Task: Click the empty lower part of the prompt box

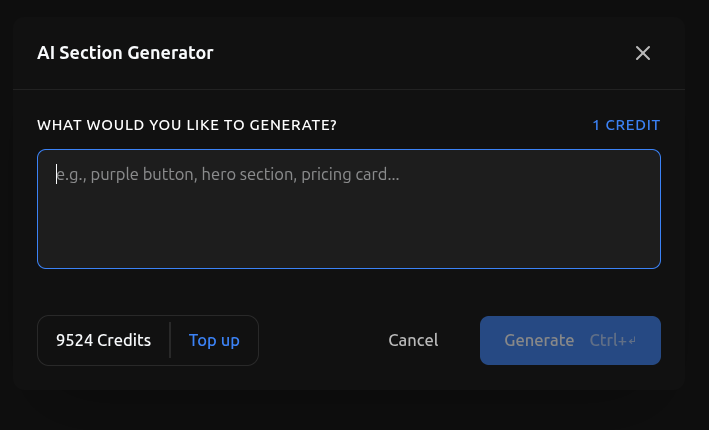Action: (348, 238)
